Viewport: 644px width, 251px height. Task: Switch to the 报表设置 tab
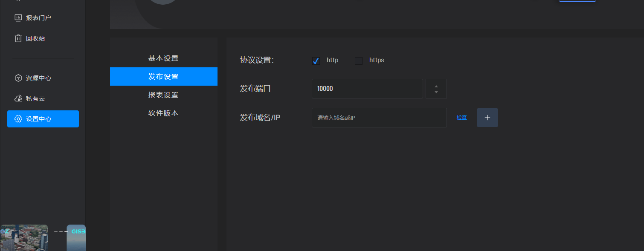click(x=163, y=95)
